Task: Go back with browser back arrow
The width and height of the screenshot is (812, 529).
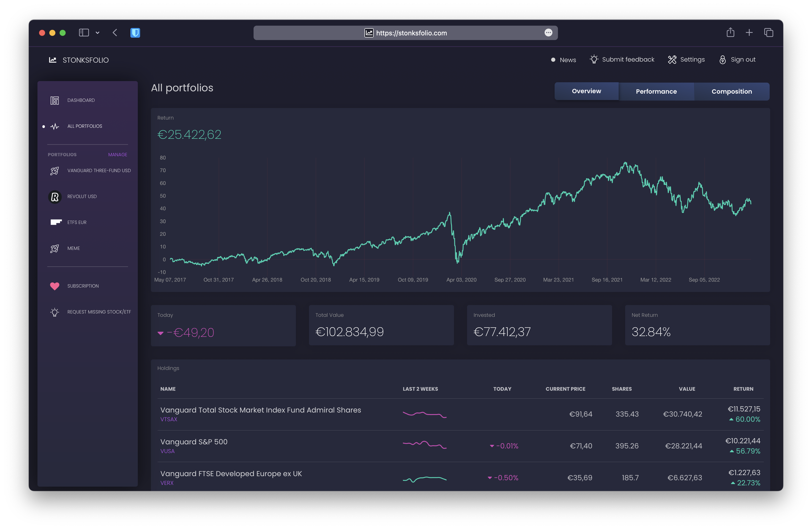Action: tap(115, 33)
